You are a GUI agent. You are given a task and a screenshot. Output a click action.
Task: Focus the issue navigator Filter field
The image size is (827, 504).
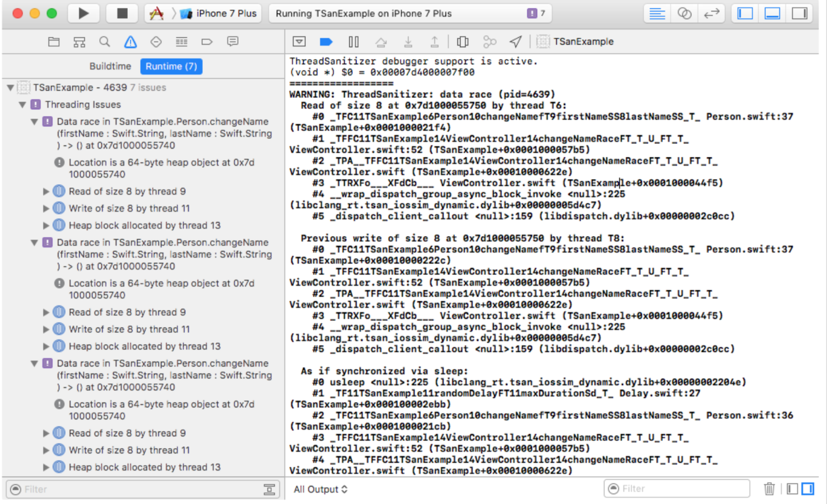coord(143,489)
